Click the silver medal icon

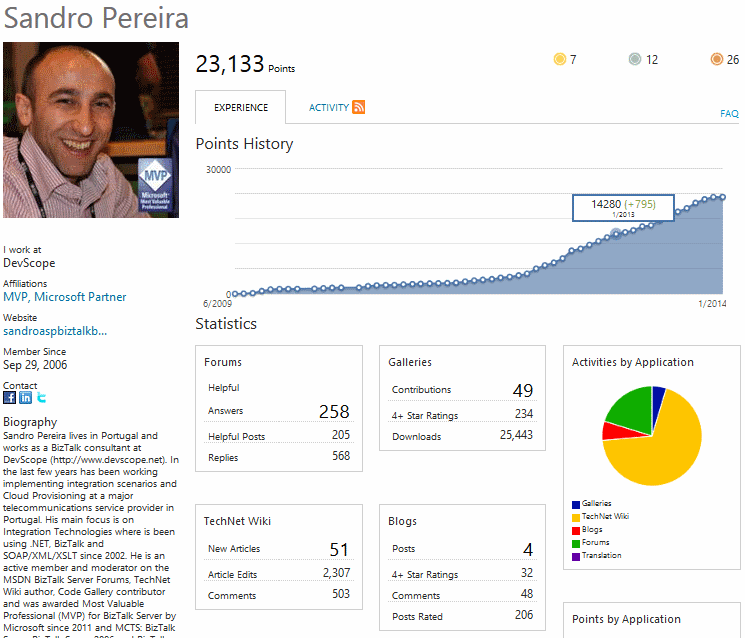[635, 60]
